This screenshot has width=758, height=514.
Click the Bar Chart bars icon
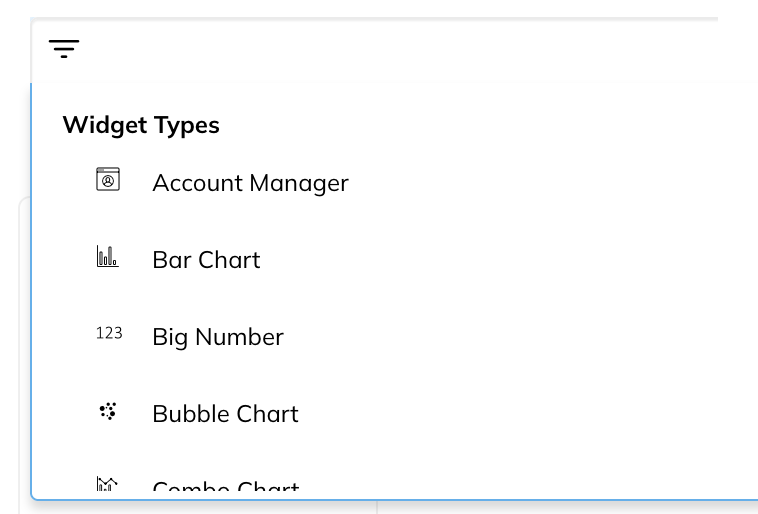107,256
